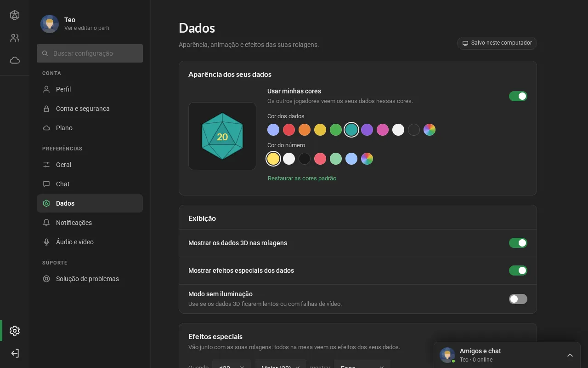Click the Conta e segurança lock icon

(46, 109)
